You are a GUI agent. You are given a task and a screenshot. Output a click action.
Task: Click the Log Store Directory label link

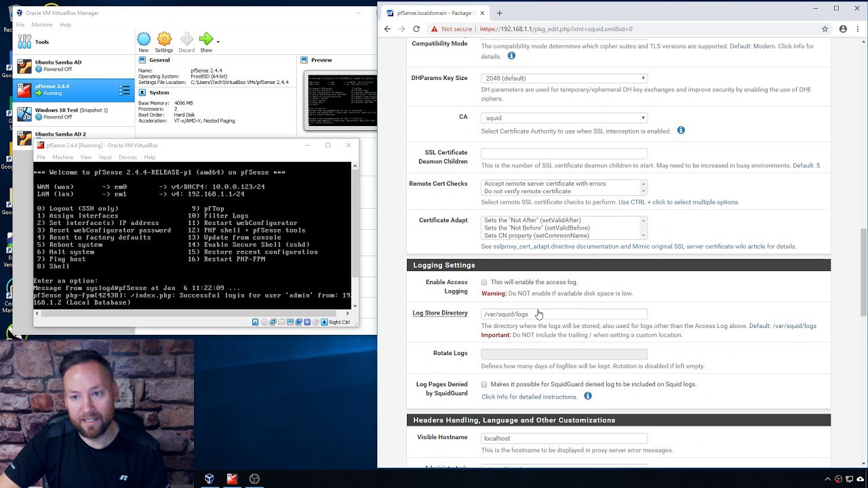(x=440, y=313)
